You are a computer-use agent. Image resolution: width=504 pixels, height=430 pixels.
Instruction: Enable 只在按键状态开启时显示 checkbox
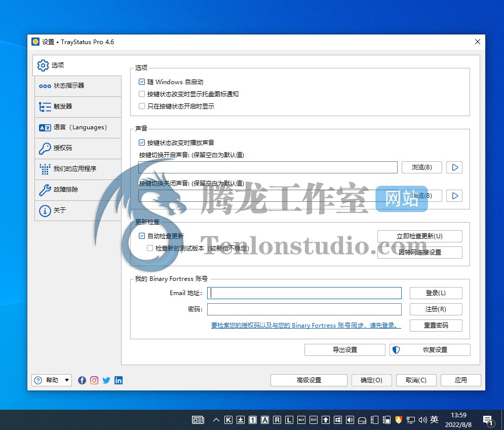pos(142,106)
